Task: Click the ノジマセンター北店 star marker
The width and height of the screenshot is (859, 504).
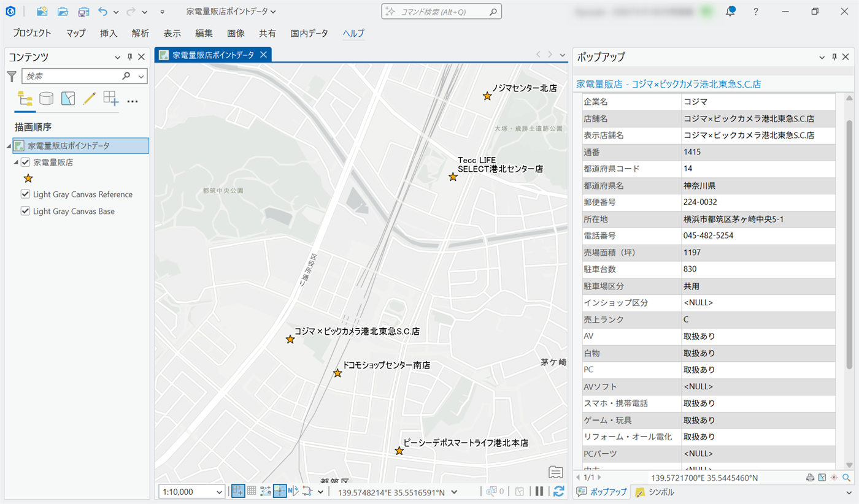Action: (x=487, y=96)
